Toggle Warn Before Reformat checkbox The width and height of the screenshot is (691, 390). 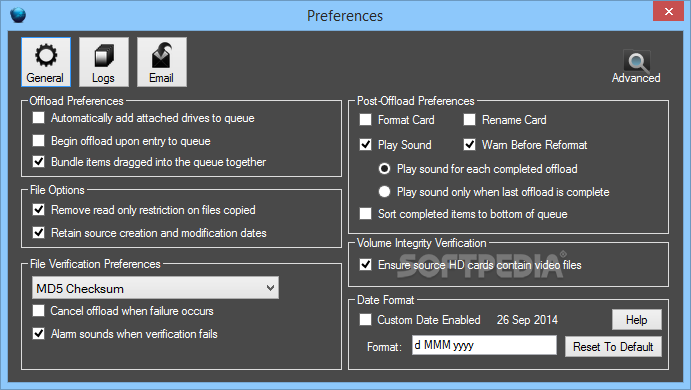click(x=469, y=145)
